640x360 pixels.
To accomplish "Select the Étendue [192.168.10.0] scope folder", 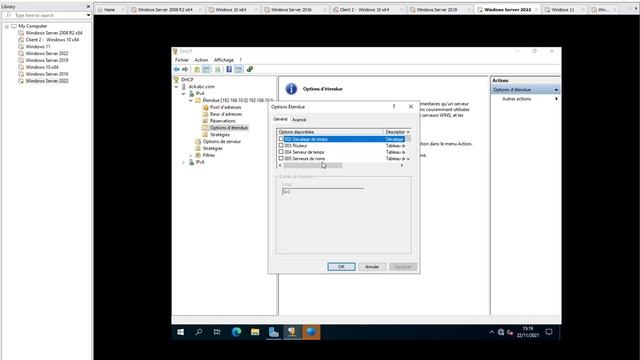I will [x=238, y=100].
